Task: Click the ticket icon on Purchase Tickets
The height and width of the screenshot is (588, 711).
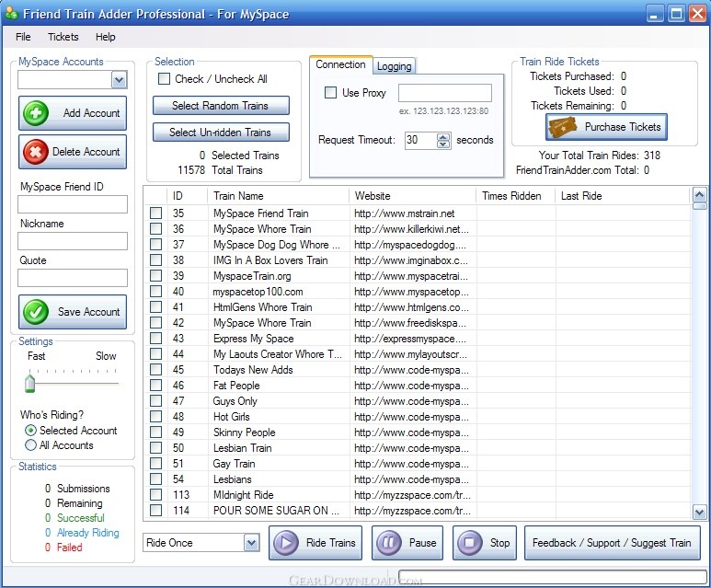Action: coord(563,127)
